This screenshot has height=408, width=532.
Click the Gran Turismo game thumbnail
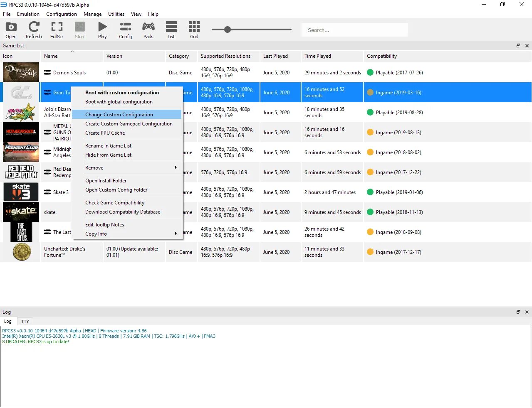(21, 92)
